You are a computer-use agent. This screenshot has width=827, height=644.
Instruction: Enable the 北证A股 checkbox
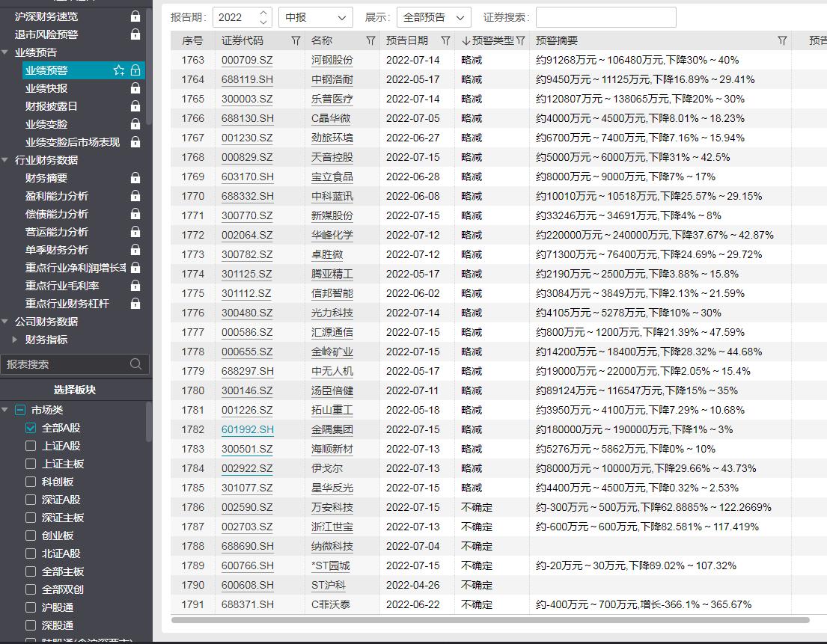[31, 553]
